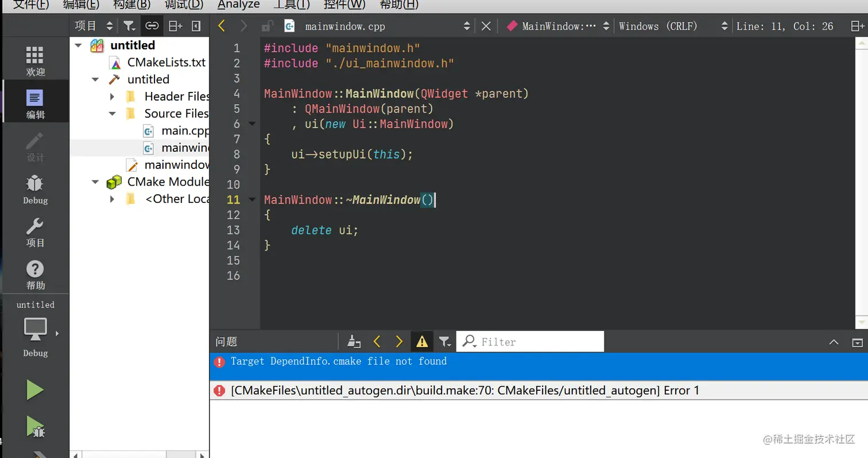Viewport: 868px width, 458px height.
Task: Go forward with the right arrow
Action: pos(244,26)
